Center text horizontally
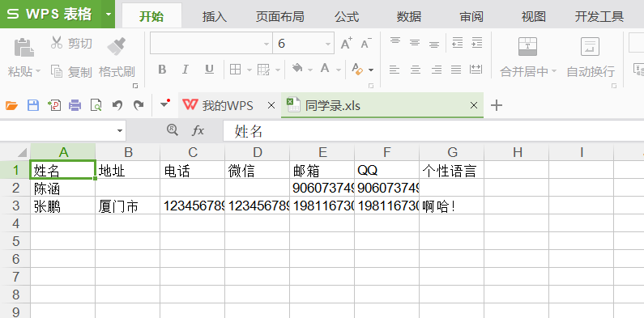The image size is (644, 318). tap(416, 70)
